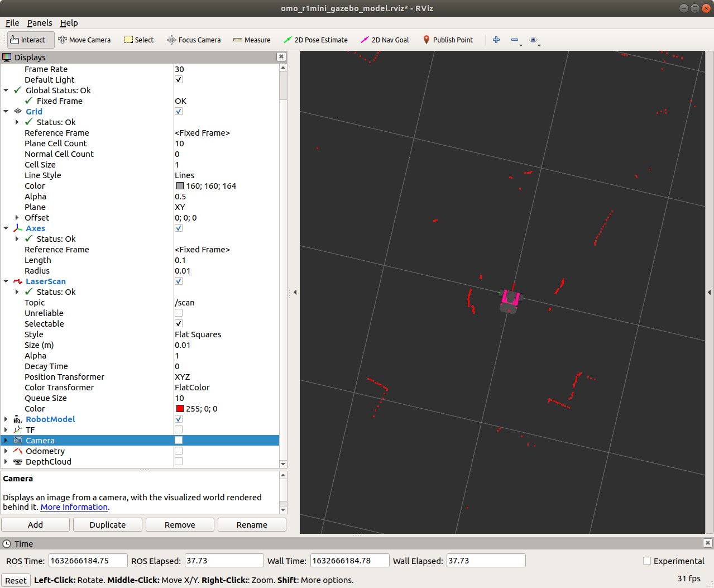
Task: Click the Time panel clock icon
Action: 7,543
